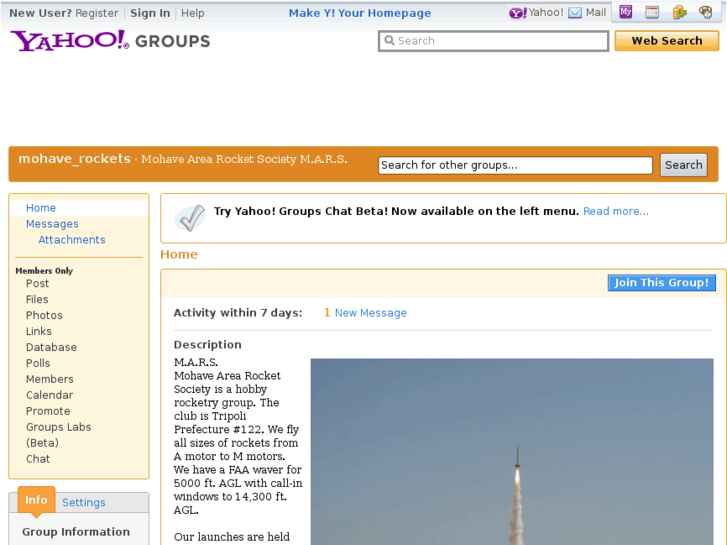Screen dimensions: 727x545
Task: Click the rocket launch photo
Action: [x=512, y=451]
